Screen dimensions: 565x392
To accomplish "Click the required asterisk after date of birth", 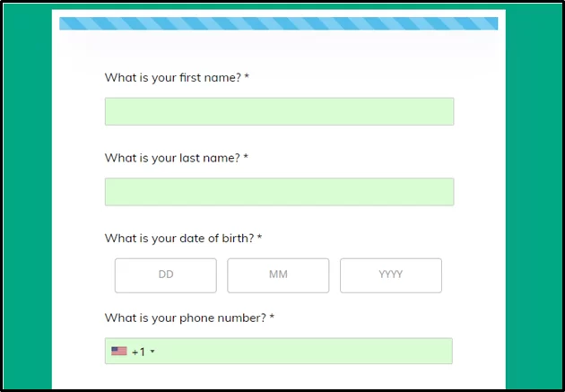I will pyautogui.click(x=260, y=238).
